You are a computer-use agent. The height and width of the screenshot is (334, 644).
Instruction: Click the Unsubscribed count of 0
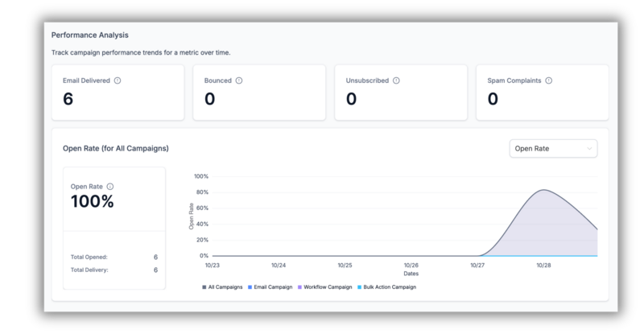pos(351,99)
